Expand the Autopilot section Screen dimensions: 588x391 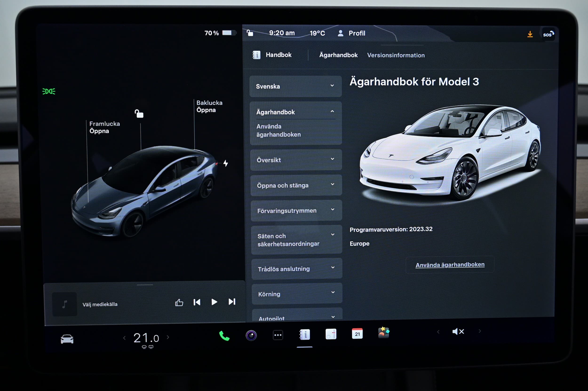[297, 315]
